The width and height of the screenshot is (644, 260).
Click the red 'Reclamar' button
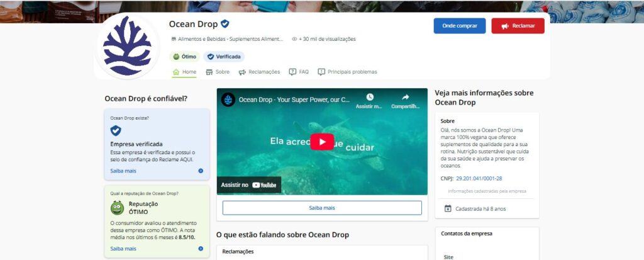pyautogui.click(x=518, y=26)
